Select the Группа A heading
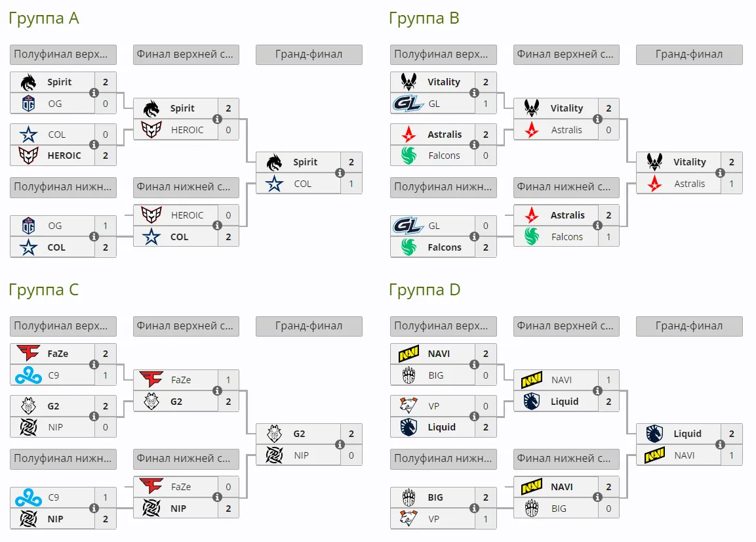Image resolution: width=756 pixels, height=542 pixels. (x=44, y=18)
